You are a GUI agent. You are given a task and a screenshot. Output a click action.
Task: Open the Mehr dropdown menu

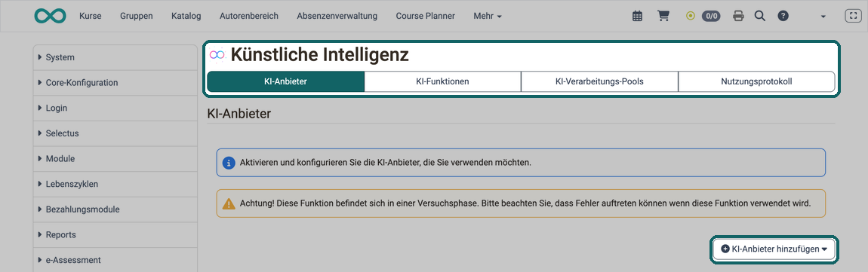coord(488,16)
